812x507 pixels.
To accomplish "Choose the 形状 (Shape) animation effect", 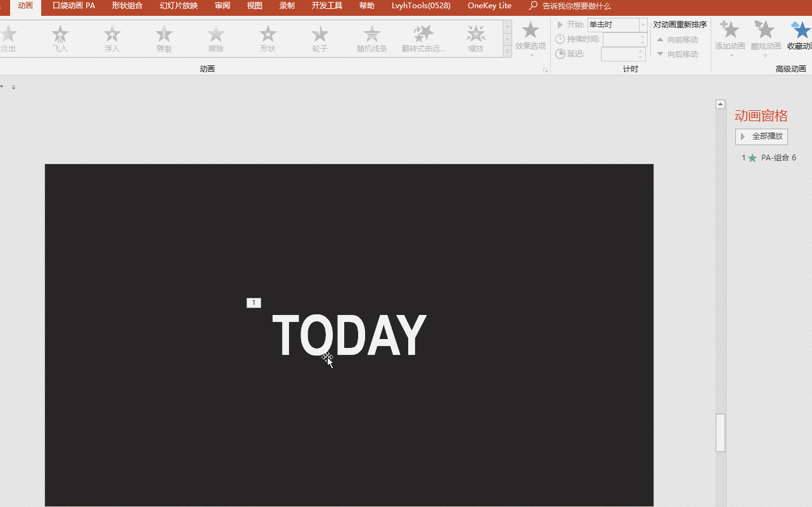I will [268, 38].
